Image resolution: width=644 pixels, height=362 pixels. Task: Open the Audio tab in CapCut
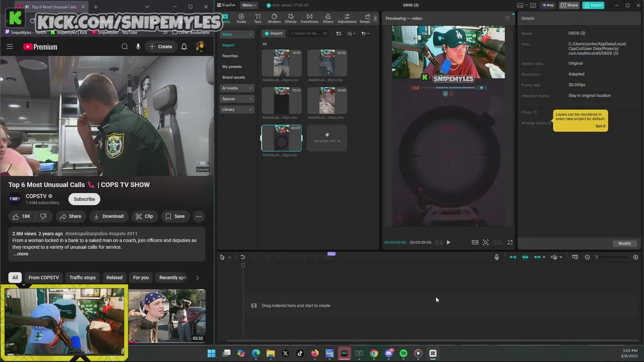(x=242, y=19)
